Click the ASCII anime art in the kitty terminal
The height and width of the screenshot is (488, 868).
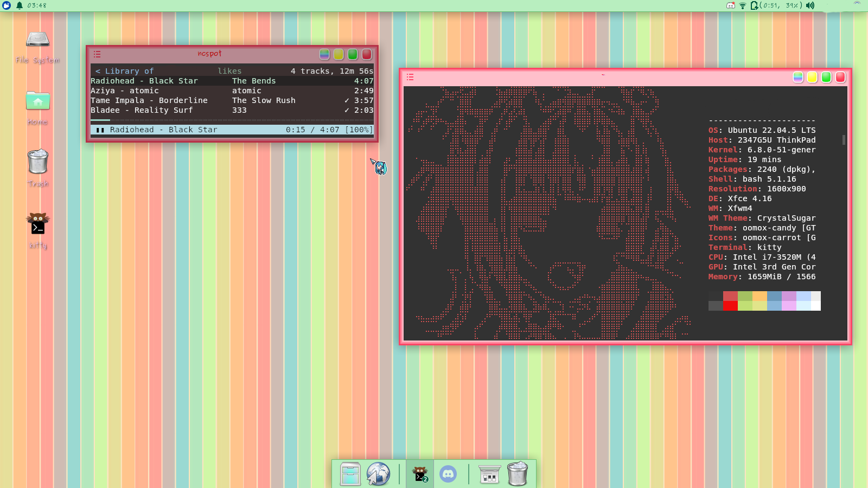point(548,213)
